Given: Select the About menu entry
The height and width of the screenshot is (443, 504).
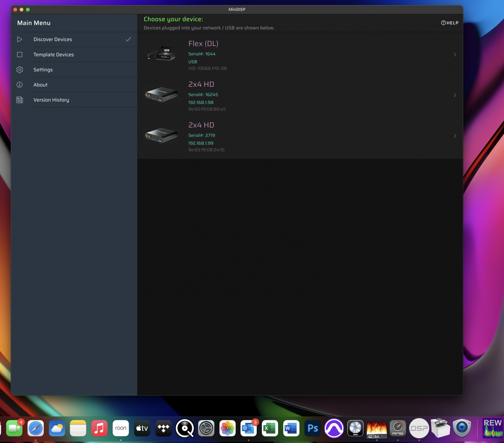Looking at the screenshot, I should 74,85.
